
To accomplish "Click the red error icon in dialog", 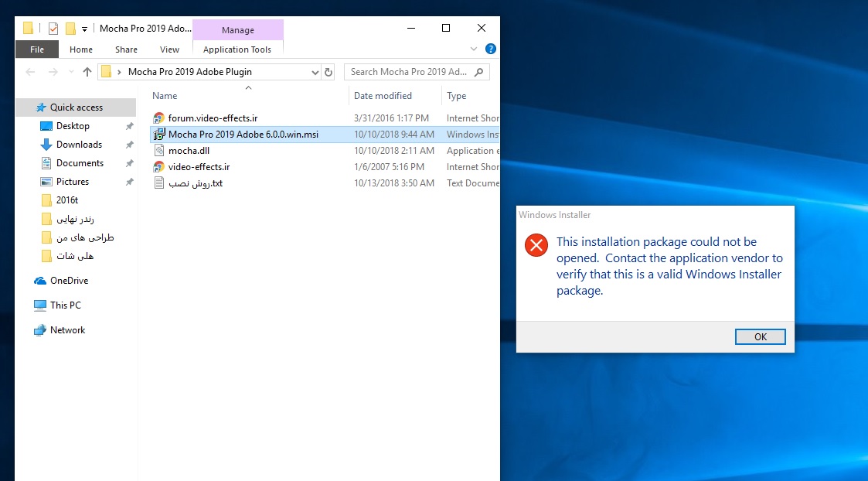I will tap(536, 245).
